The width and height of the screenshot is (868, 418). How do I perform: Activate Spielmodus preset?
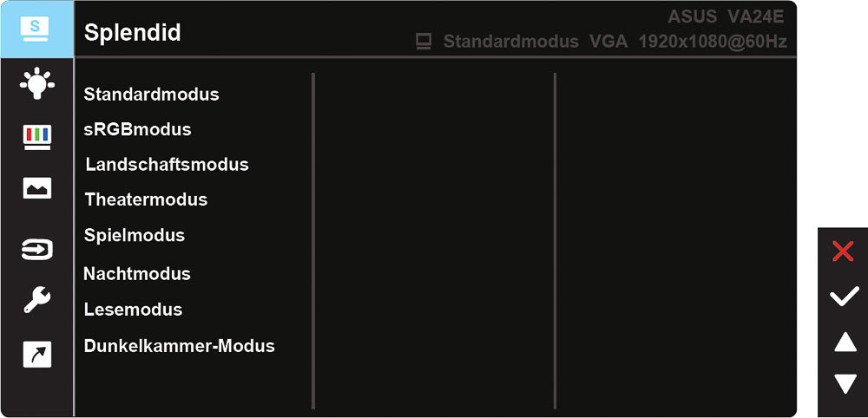135,235
